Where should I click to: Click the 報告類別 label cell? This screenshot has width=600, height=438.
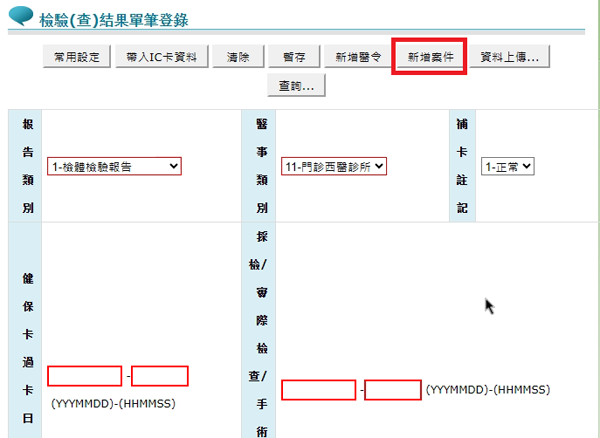coord(24,165)
